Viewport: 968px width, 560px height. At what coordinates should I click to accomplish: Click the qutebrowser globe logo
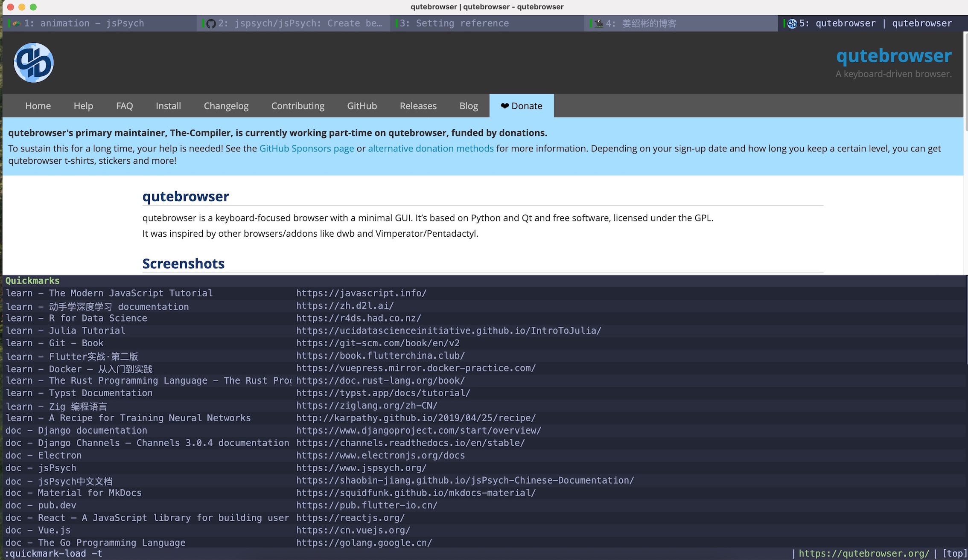click(x=34, y=62)
